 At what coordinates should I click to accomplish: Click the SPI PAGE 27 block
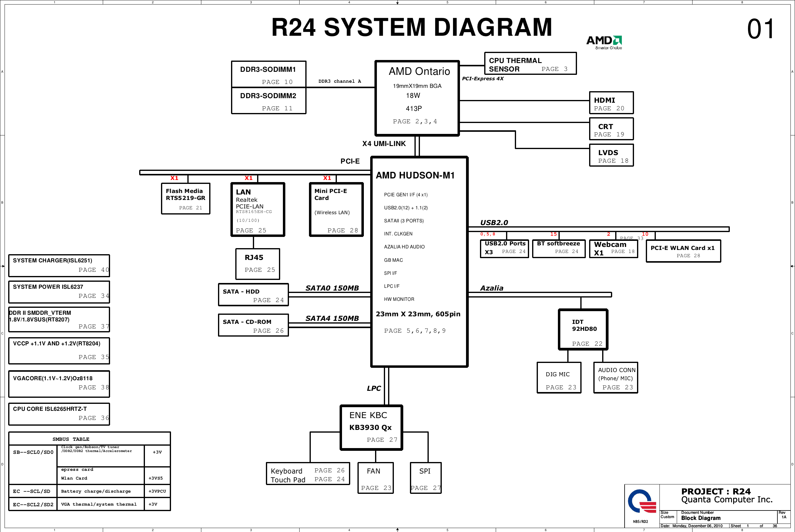point(426,478)
